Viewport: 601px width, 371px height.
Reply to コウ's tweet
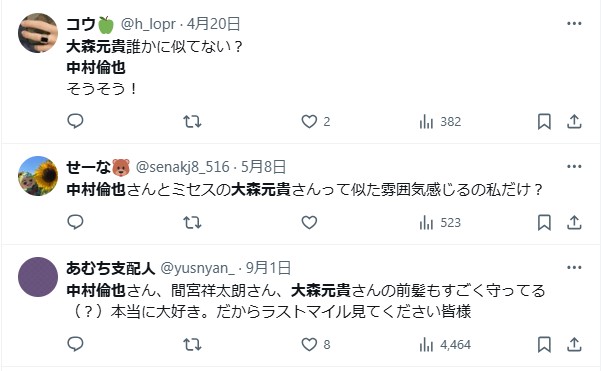pos(75,121)
